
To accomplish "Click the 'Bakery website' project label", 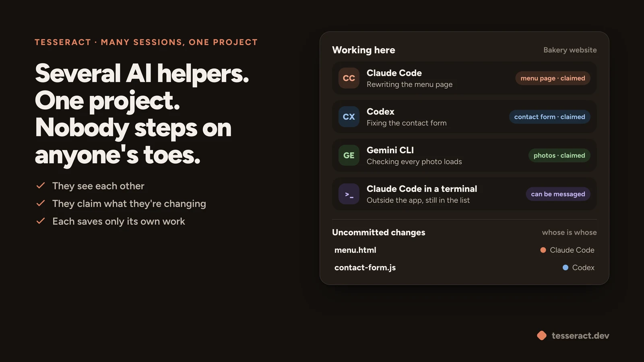I will click(570, 50).
